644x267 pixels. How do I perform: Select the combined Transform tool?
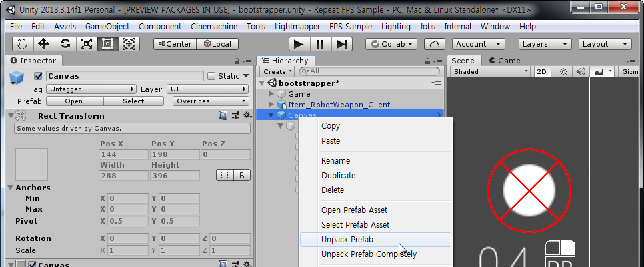[x=129, y=44]
